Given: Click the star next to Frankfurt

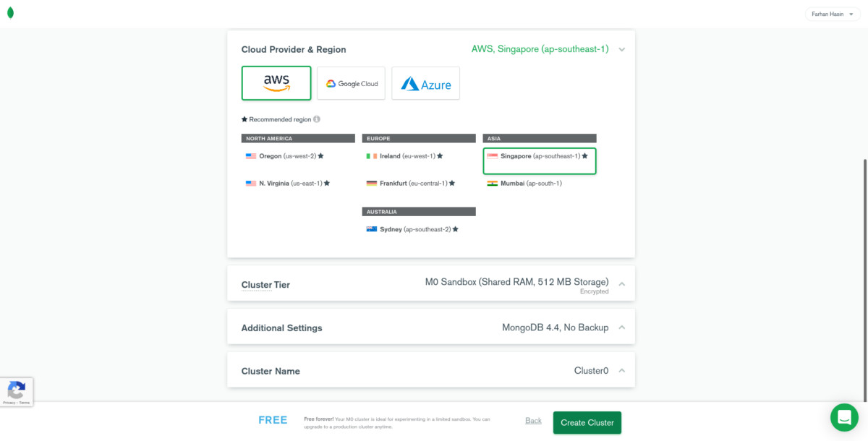Looking at the screenshot, I should pos(452,183).
